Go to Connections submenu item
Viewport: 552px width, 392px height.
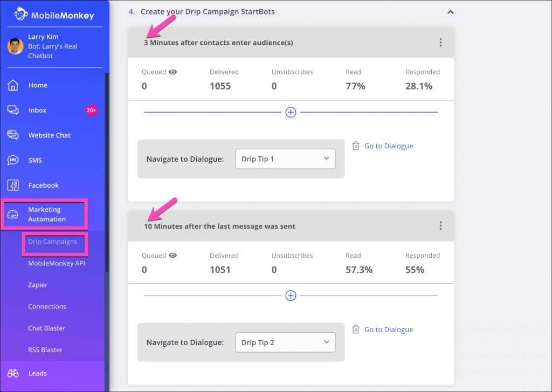point(47,306)
